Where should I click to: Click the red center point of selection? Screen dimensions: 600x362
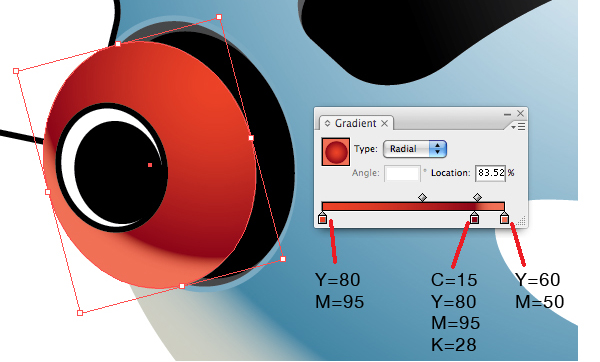(x=150, y=165)
